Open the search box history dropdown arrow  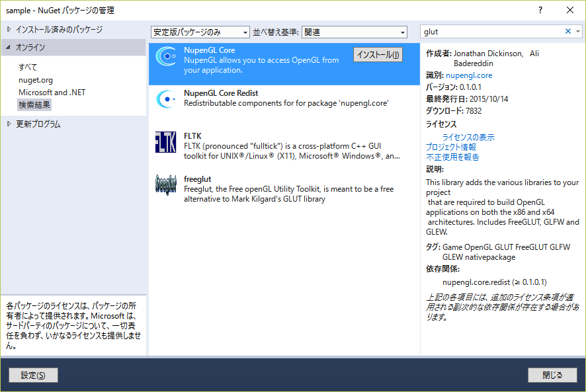[x=578, y=31]
